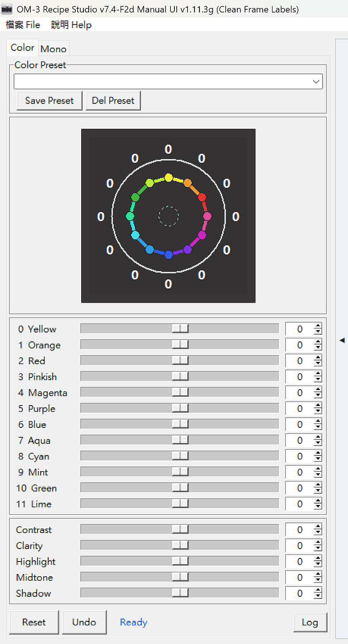This screenshot has height=644, width=348.
Task: Click the Clarity value input field
Action: point(299,546)
